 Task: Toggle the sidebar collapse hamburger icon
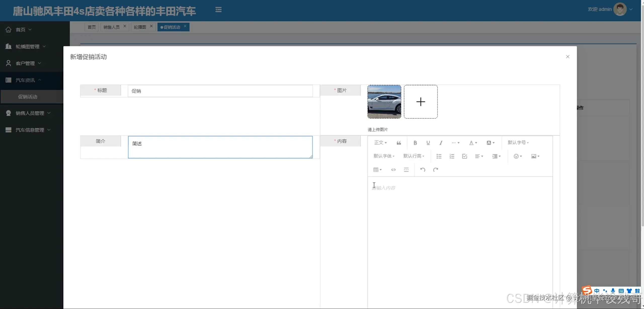(x=218, y=10)
